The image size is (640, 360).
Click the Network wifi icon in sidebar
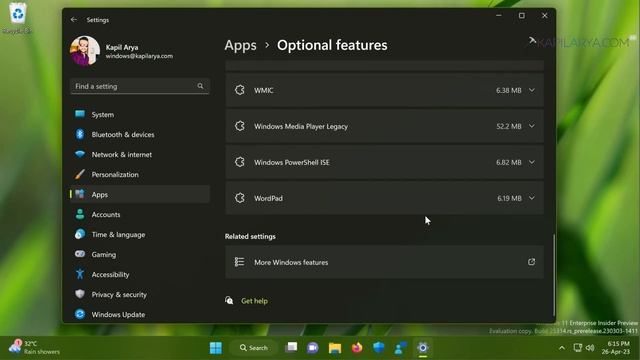pyautogui.click(x=80, y=154)
